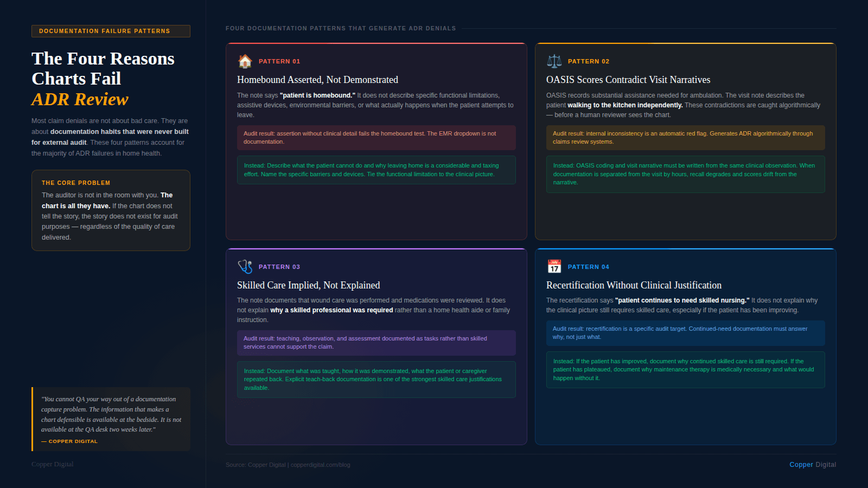Screen dimensions: 868x488
Task: Click intro paragraph starting Most claim denials
Action: (110, 137)
